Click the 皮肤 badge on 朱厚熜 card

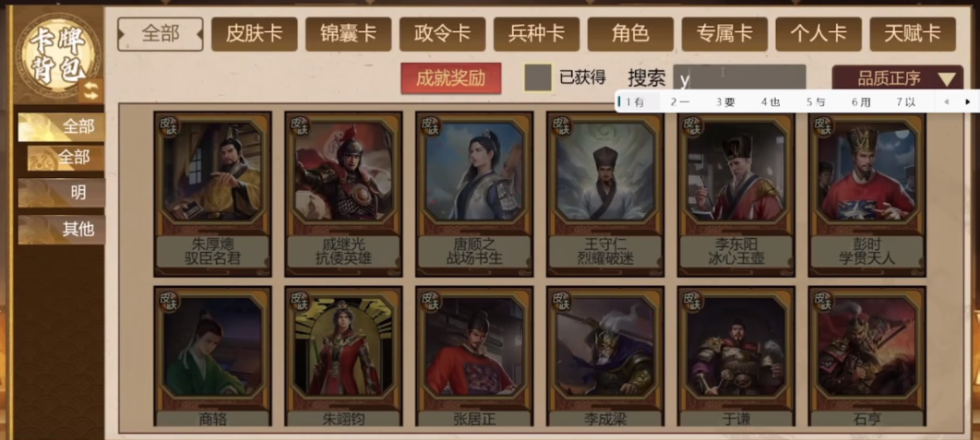pos(169,126)
